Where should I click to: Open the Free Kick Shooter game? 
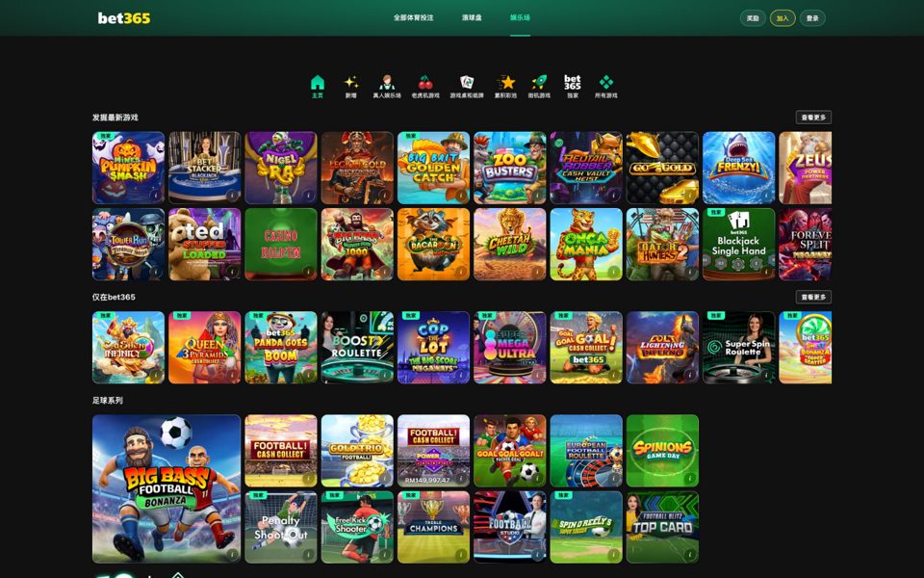coord(357,527)
